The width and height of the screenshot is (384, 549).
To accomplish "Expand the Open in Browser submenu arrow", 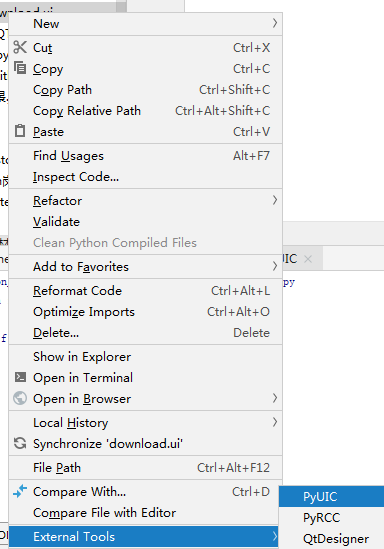I will click(x=275, y=398).
